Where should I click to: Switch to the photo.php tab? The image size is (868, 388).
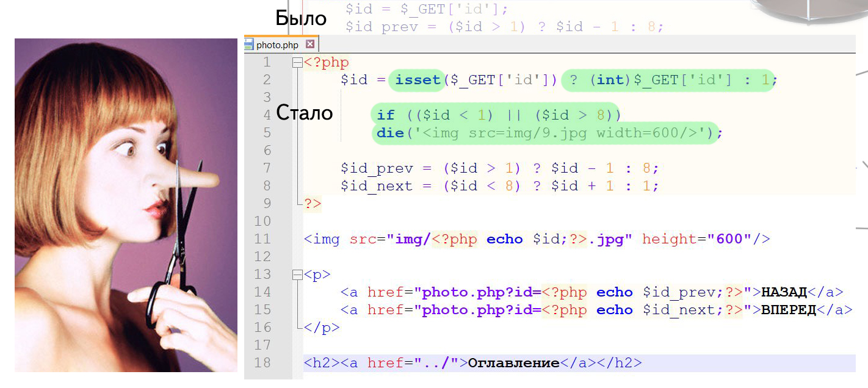(277, 45)
